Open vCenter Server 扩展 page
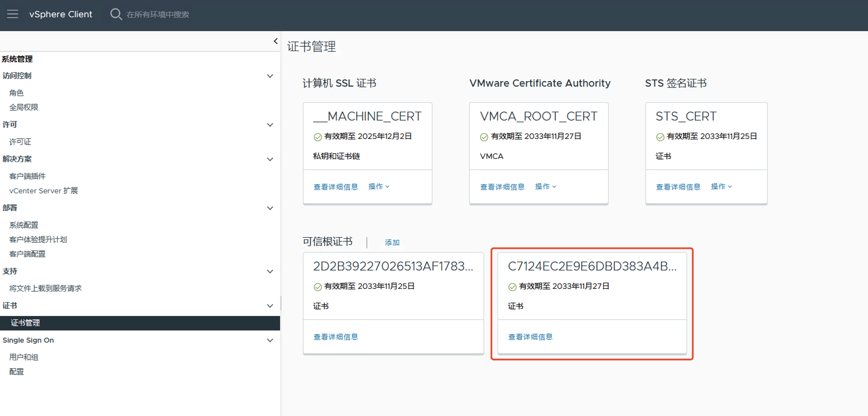 [x=43, y=191]
